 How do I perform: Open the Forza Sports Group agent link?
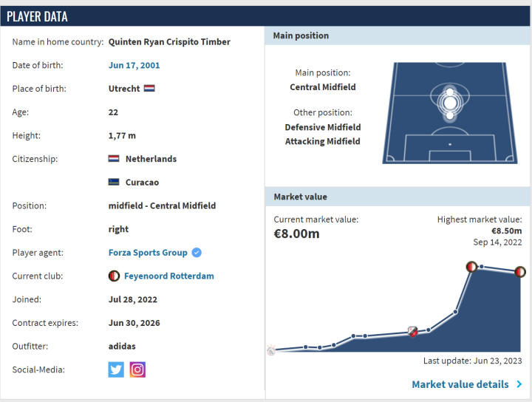pos(148,253)
